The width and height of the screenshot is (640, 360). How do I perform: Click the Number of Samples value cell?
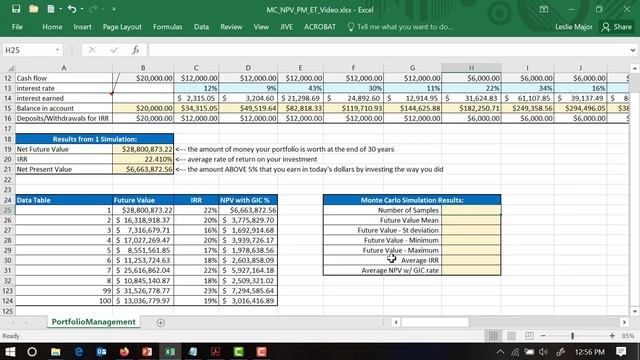tap(471, 210)
